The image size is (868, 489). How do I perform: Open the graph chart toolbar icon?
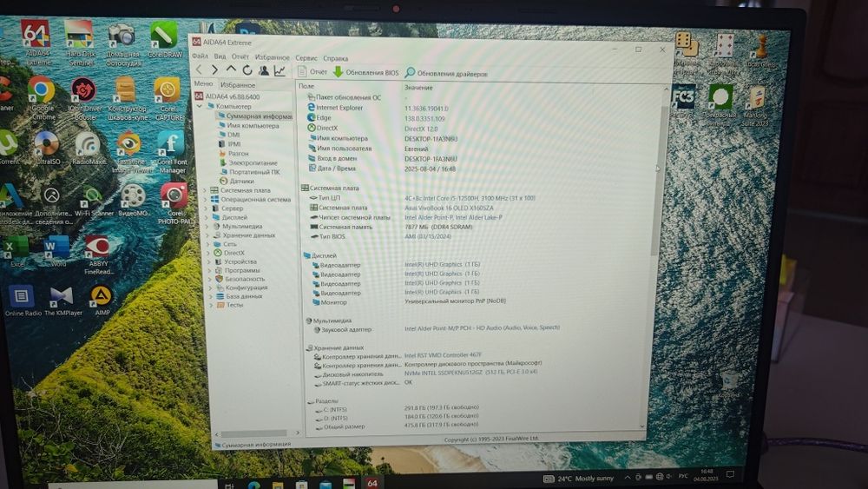[x=279, y=70]
